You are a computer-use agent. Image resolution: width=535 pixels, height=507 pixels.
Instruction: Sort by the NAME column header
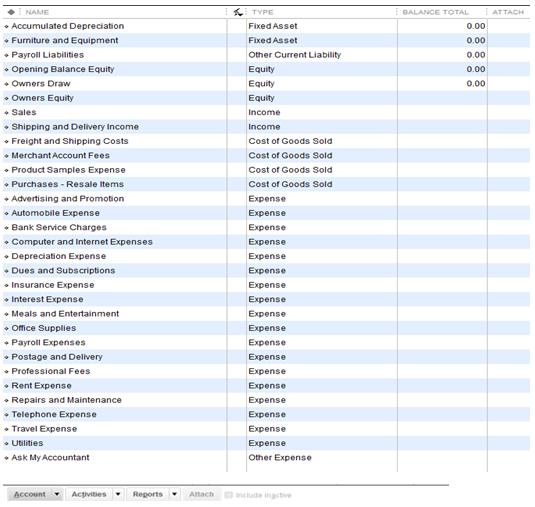37,12
